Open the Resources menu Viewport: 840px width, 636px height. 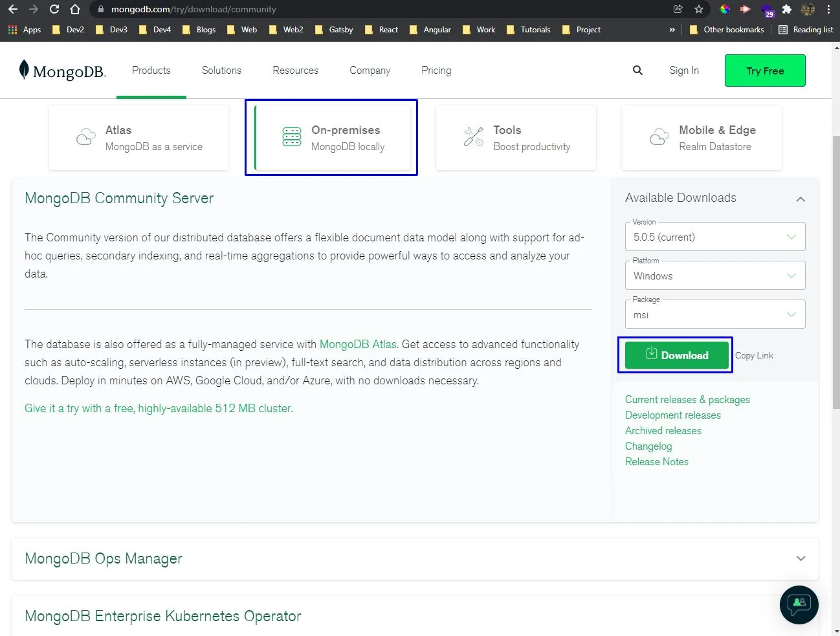click(295, 71)
